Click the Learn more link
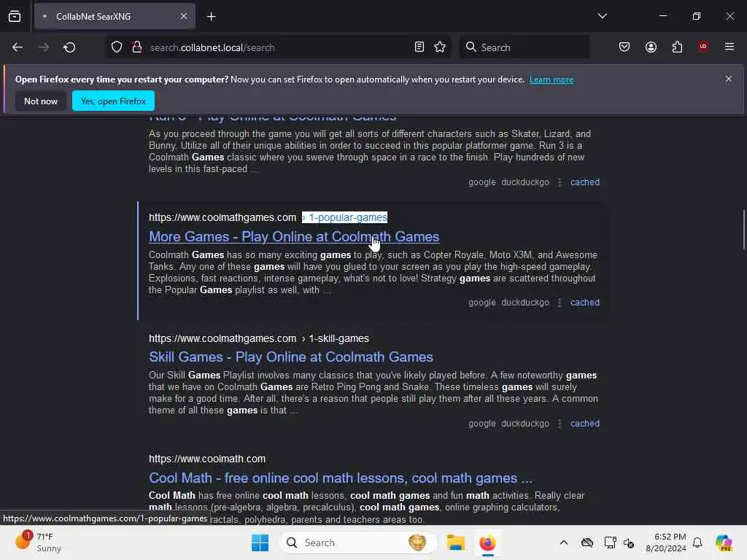This screenshot has width=747, height=560. click(x=551, y=79)
